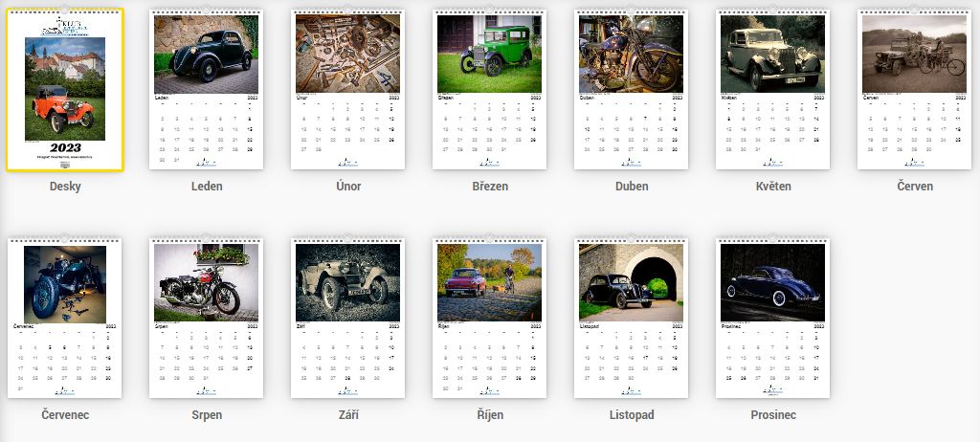Click the "Prosinec" month label
This screenshot has width=980, height=442.
[x=772, y=415]
